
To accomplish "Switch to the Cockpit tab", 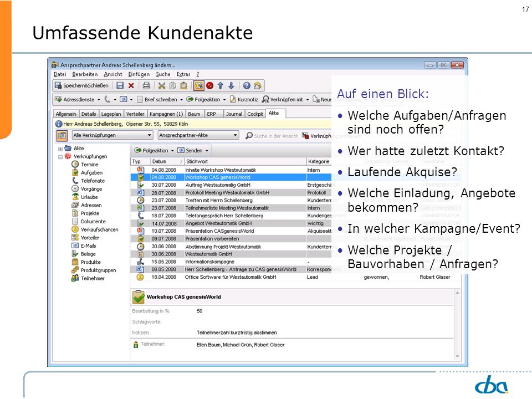I will (x=255, y=114).
